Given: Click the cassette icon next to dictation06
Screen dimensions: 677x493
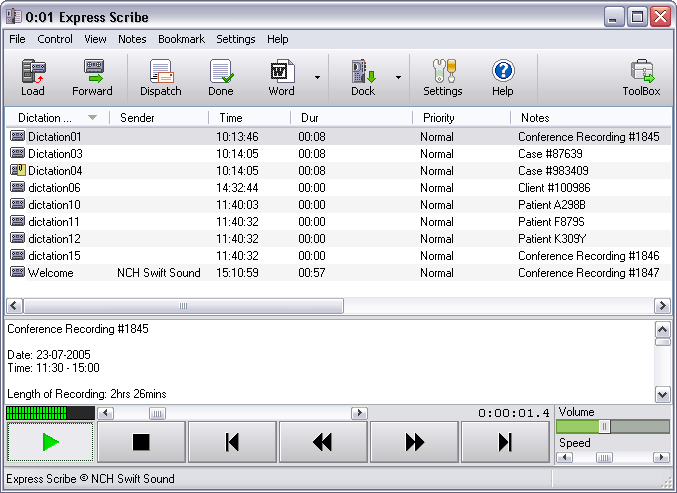Looking at the screenshot, I should click(17, 187).
